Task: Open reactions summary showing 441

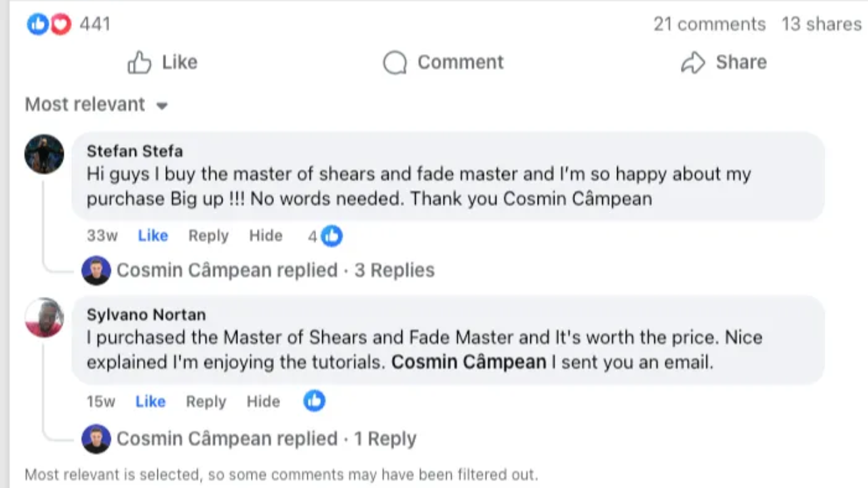Action: pos(94,24)
